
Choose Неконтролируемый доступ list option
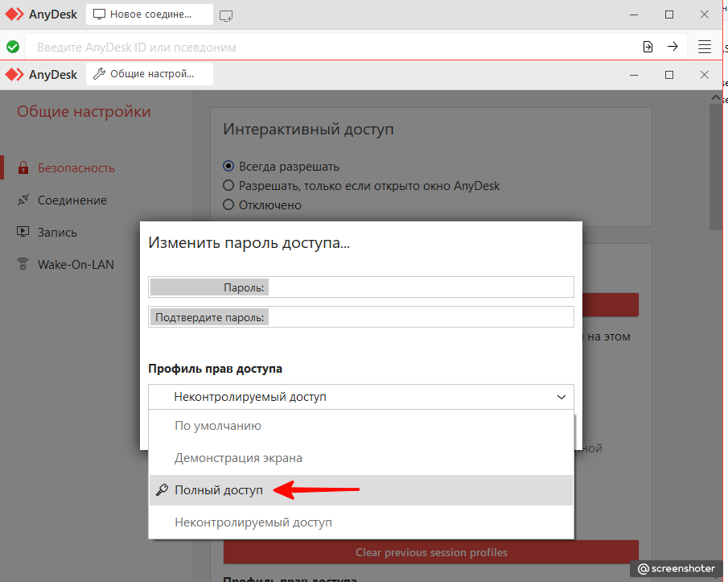(x=360, y=522)
